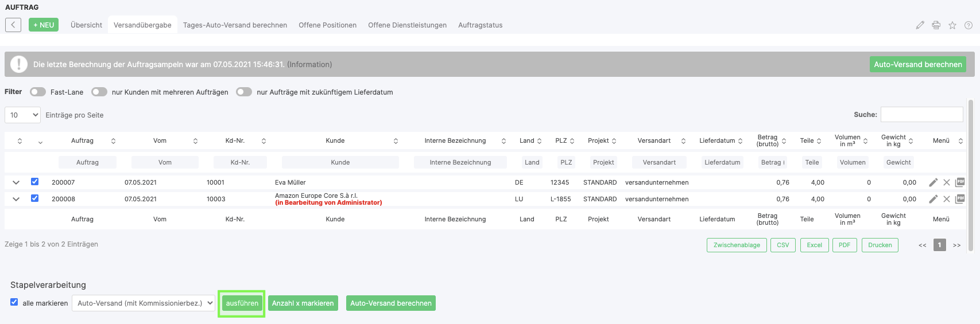
Task: Export table using the CSV button
Action: [783, 245]
